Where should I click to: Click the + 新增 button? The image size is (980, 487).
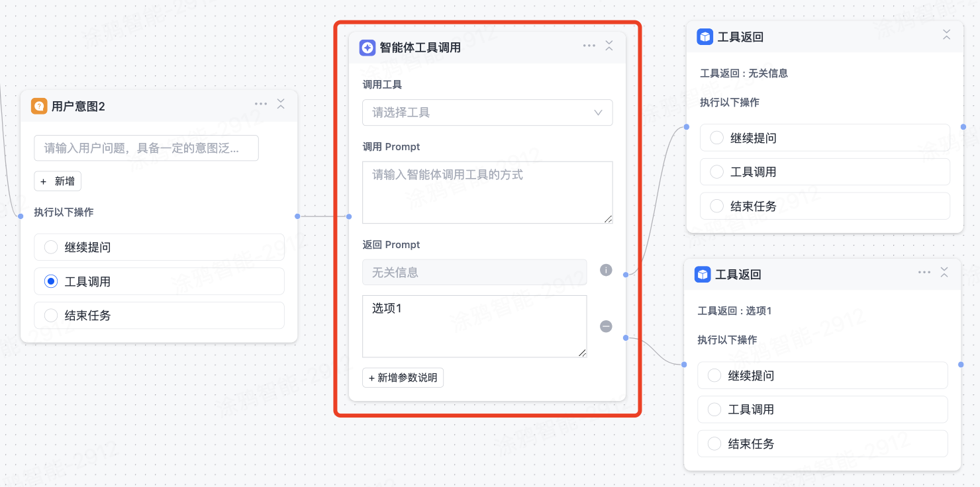point(58,181)
